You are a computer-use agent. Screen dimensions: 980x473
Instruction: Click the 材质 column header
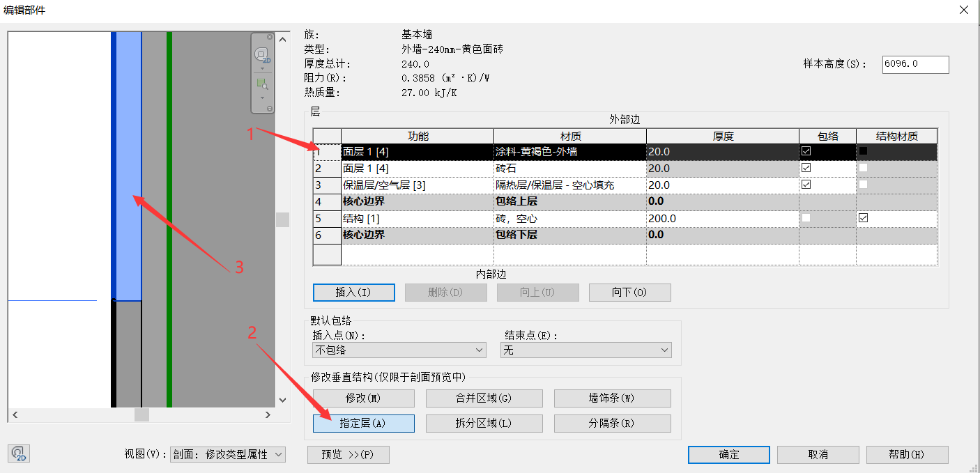point(570,136)
